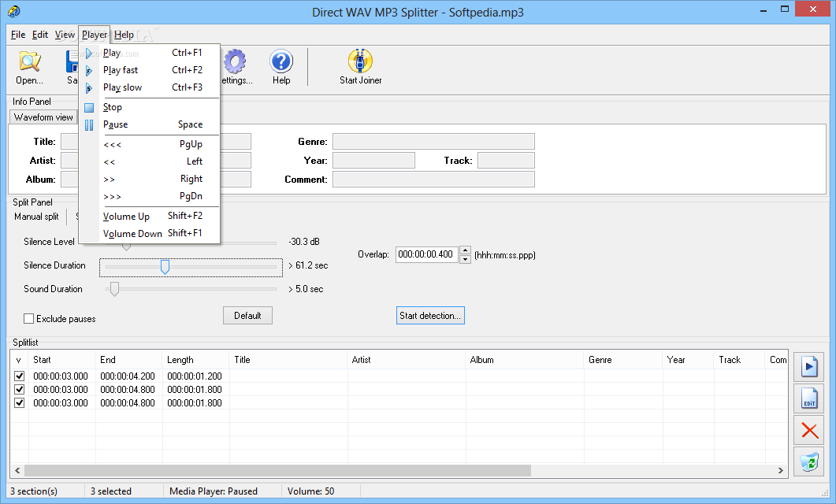Decrease Overlap value with down arrow
The width and height of the screenshot is (836, 504).
[465, 259]
